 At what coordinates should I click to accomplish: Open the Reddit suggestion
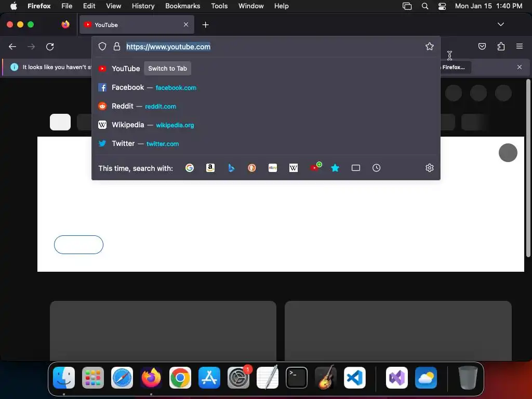tap(266, 106)
